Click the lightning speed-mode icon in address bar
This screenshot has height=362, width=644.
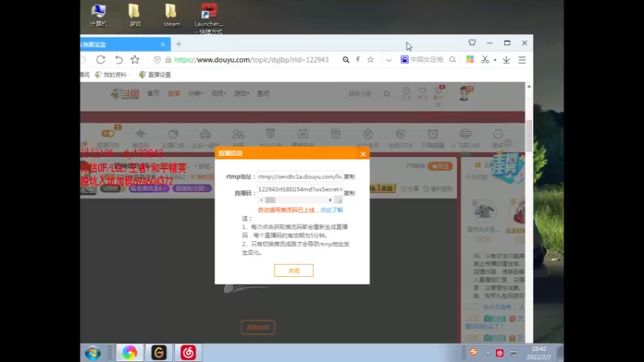357,60
